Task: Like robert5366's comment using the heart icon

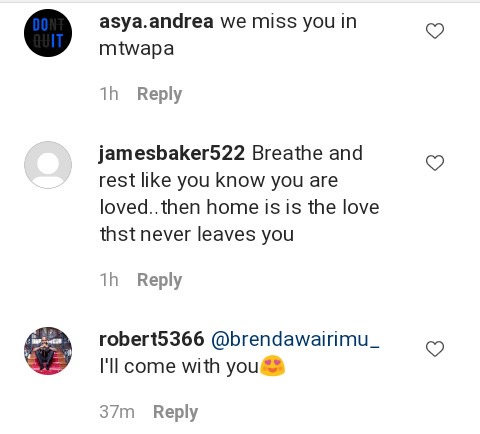Action: (435, 349)
